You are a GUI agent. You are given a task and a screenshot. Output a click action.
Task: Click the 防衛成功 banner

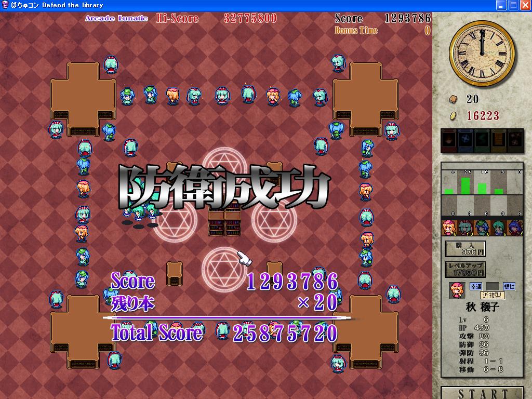pyautogui.click(x=224, y=187)
